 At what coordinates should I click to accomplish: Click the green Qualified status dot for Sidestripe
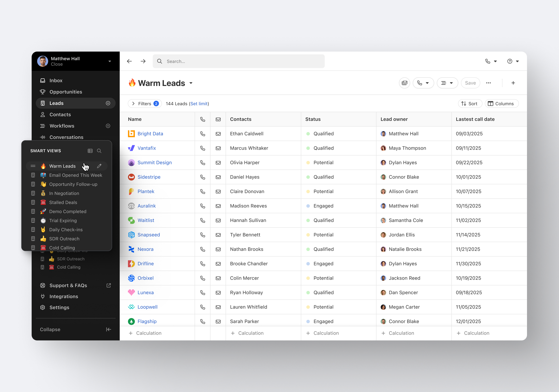pyautogui.click(x=308, y=177)
